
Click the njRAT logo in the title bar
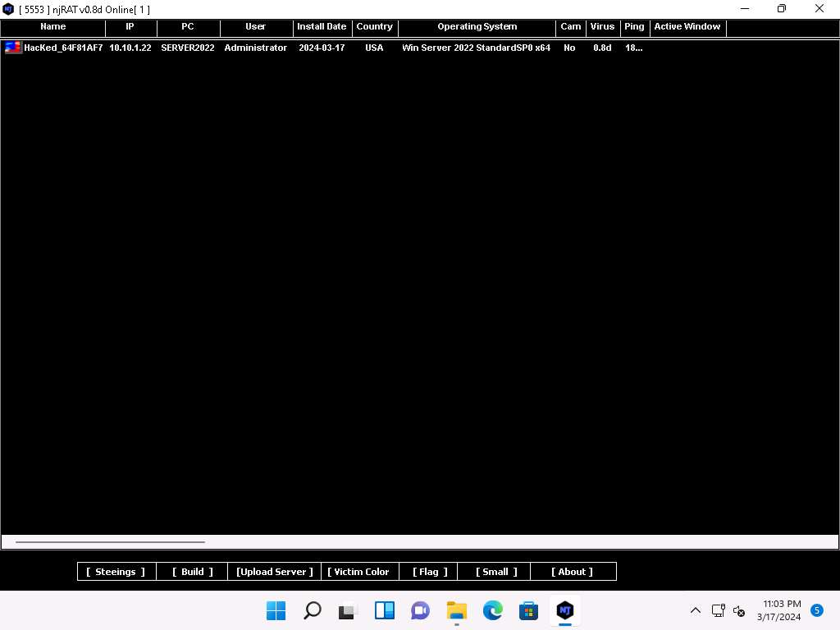click(x=9, y=9)
